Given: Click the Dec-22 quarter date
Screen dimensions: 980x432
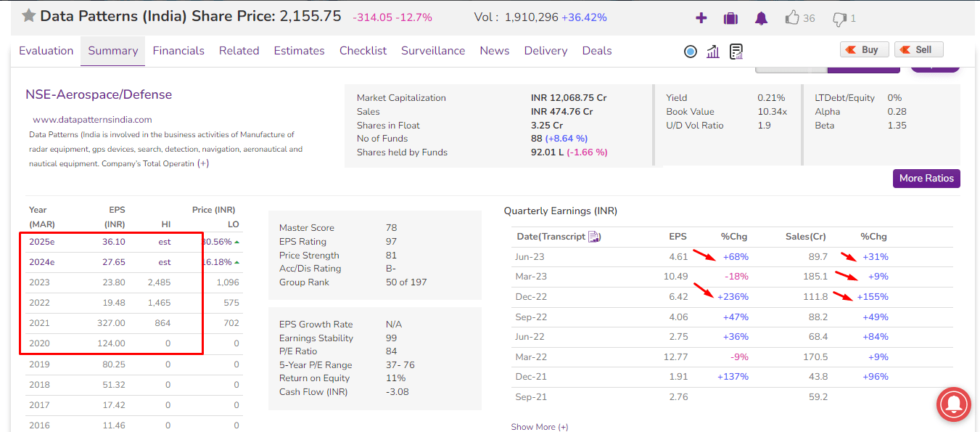Looking at the screenshot, I should tap(531, 297).
